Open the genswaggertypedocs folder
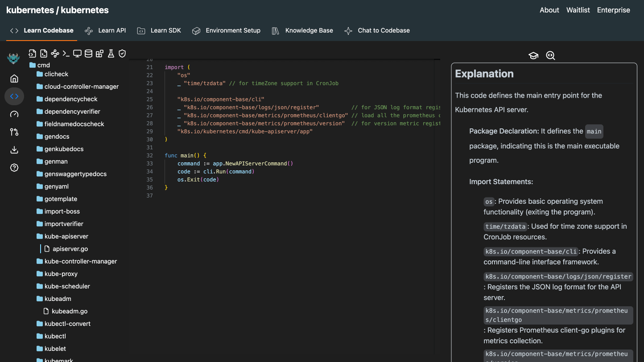Image resolution: width=644 pixels, height=362 pixels. coord(71,174)
